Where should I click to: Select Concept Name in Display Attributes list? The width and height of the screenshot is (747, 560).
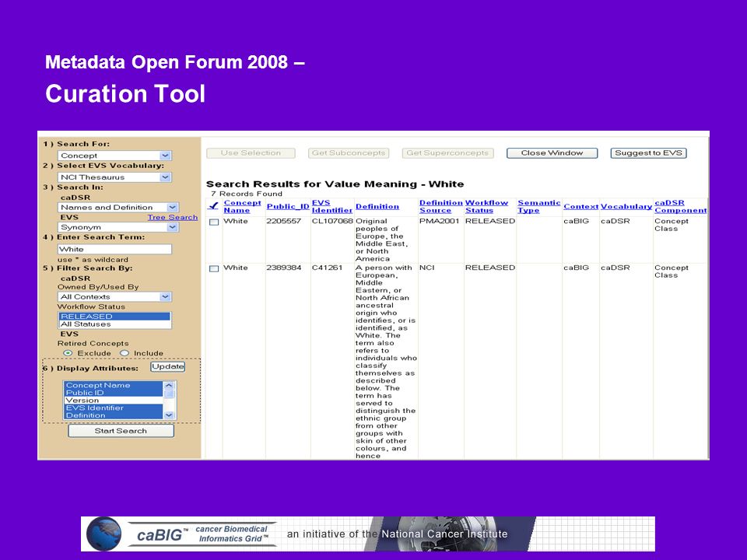click(114, 385)
